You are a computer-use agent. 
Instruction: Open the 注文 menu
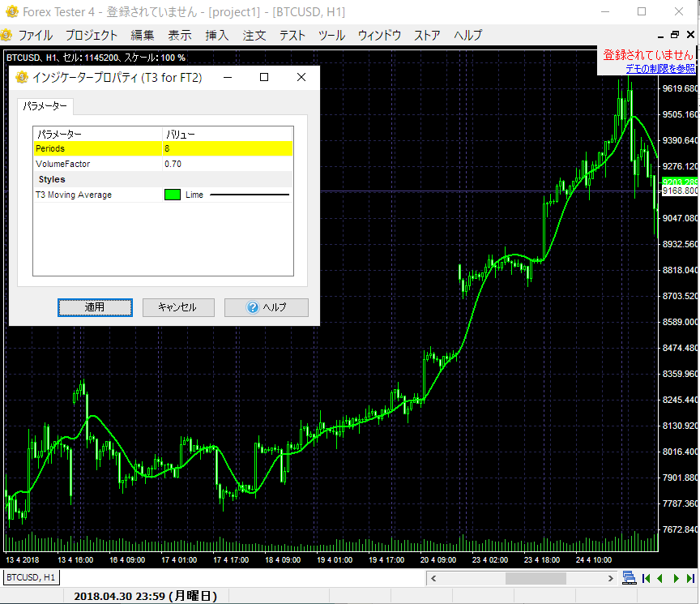254,36
